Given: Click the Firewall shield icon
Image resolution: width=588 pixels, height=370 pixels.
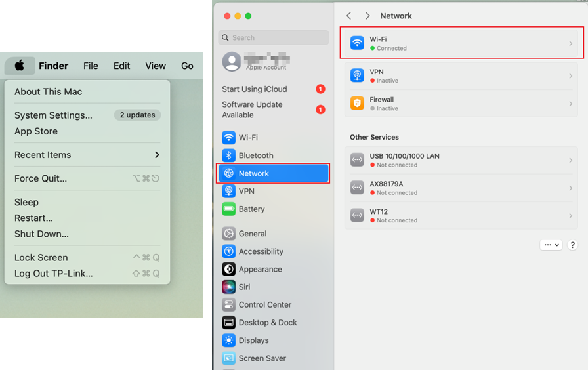Looking at the screenshot, I should coord(357,104).
